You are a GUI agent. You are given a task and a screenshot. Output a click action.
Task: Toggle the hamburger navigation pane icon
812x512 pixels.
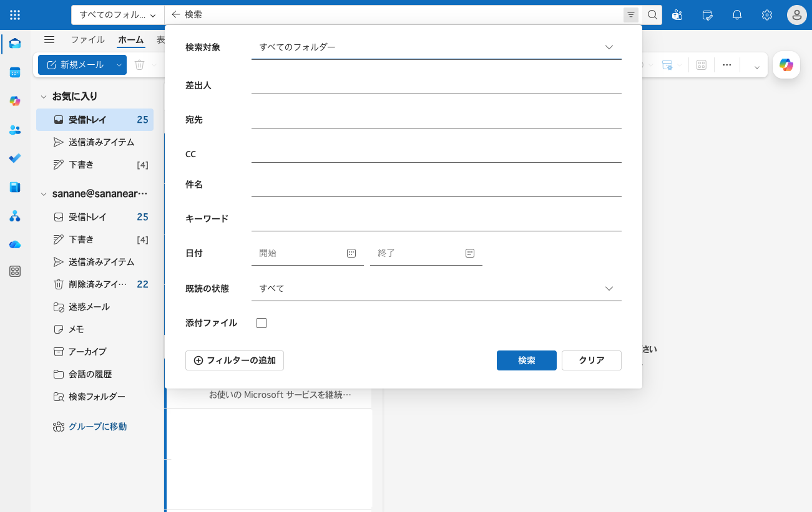pyautogui.click(x=49, y=40)
